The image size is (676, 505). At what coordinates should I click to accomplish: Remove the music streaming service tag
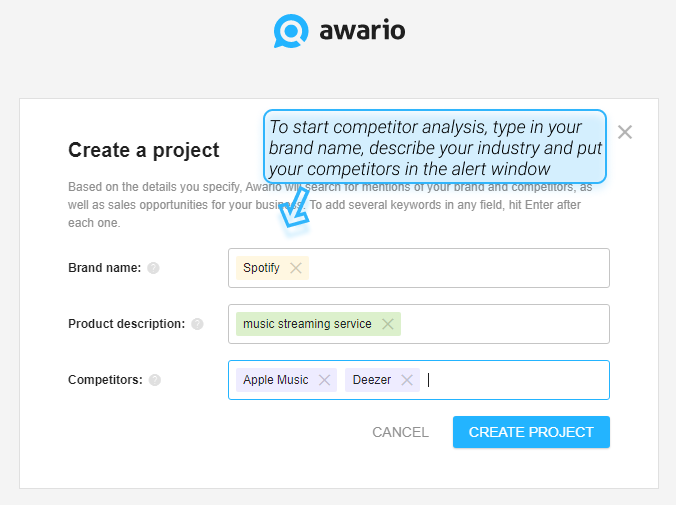[x=388, y=324]
